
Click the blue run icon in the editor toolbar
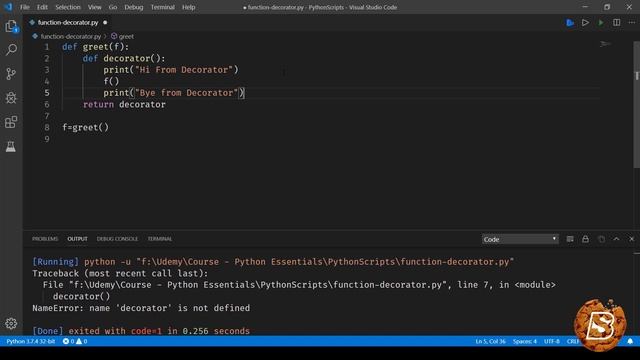pyautogui.click(x=570, y=23)
